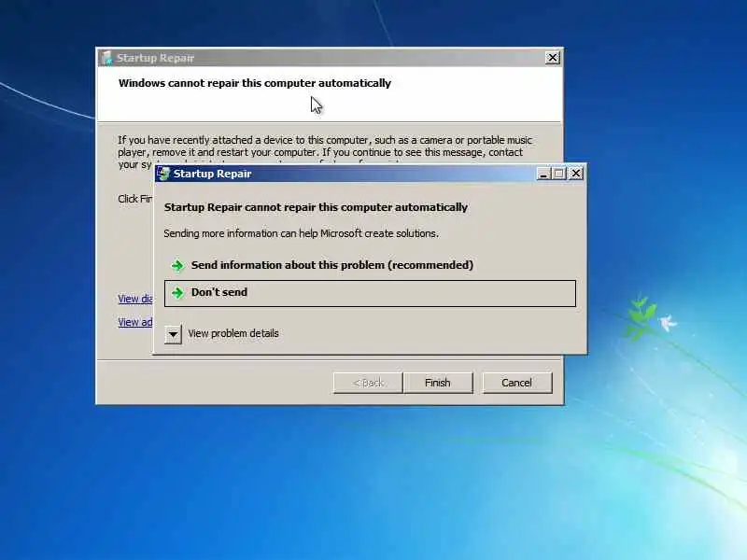Screen dimensions: 747x560
Task: Minimize the front Startup Repair dialog
Action: pos(543,174)
